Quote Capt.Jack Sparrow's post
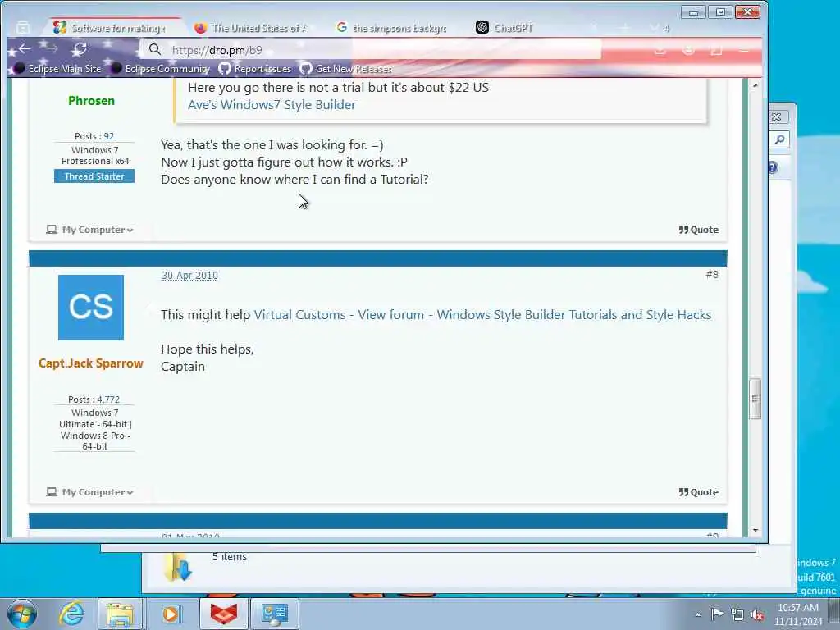This screenshot has width=840, height=630. (699, 492)
